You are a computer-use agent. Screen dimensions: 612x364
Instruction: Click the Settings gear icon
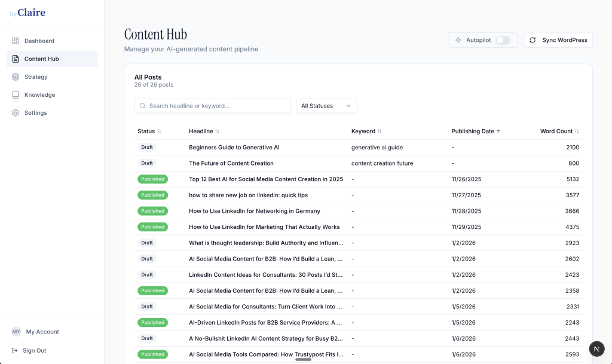point(16,113)
